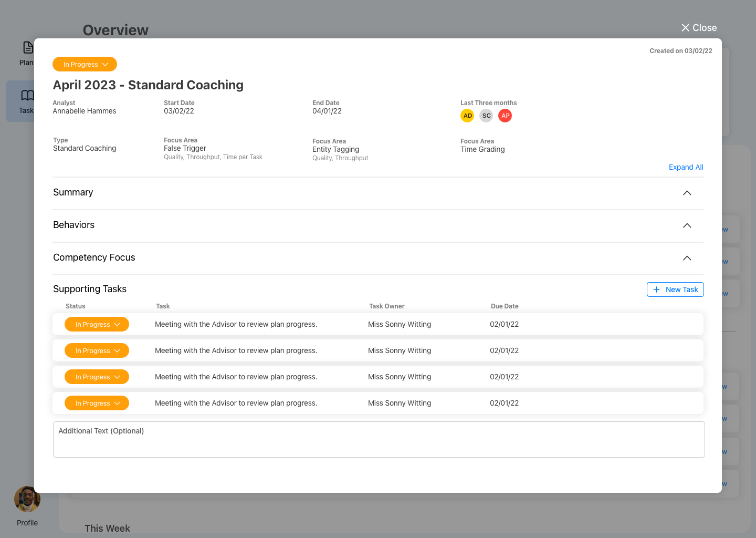This screenshot has width=756, height=538.
Task: Collapse the Competency Focus section
Action: pos(687,258)
